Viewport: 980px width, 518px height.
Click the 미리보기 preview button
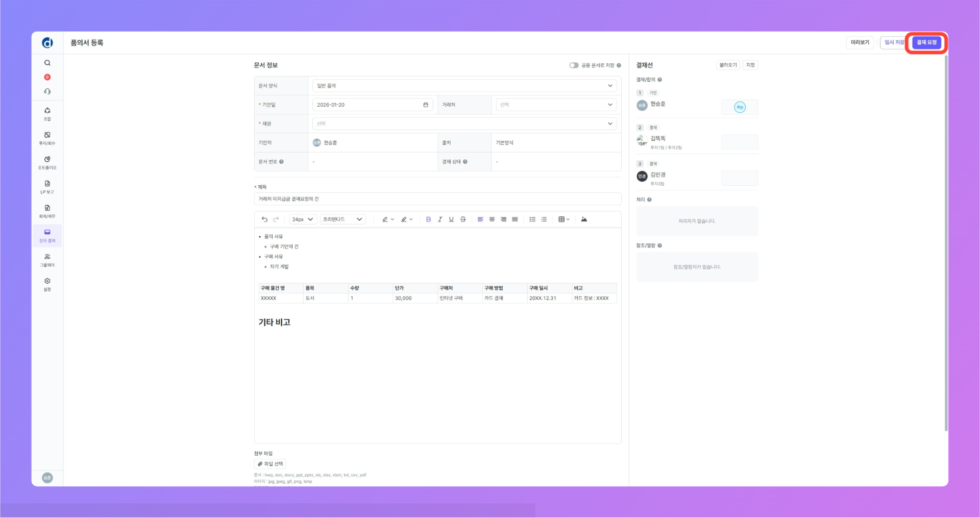click(860, 42)
